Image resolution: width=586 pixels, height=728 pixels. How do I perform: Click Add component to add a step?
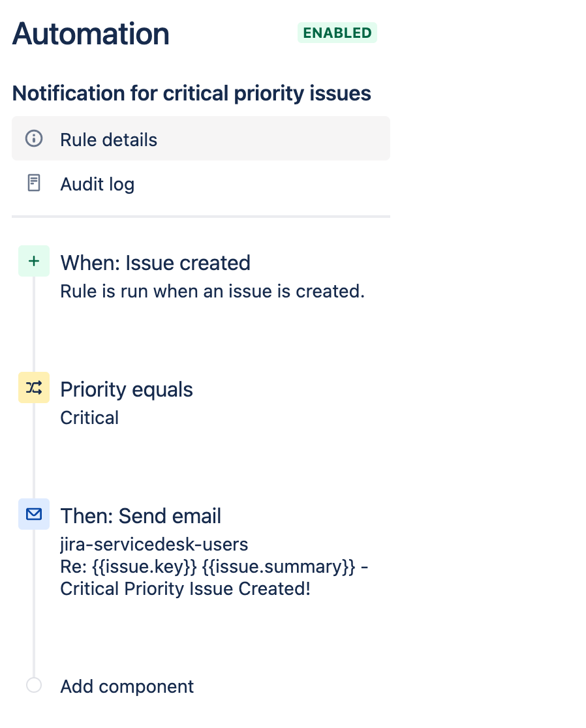127,686
